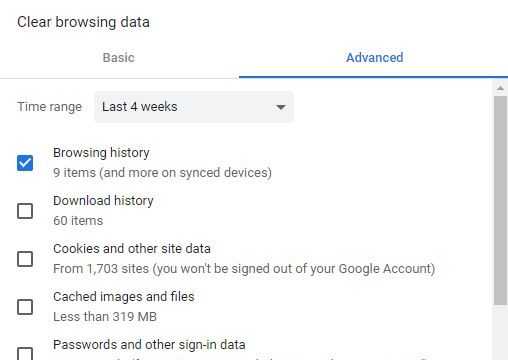This screenshot has height=360, width=508.
Task: Tick the Cached images and files checkbox
Action: coord(25,307)
